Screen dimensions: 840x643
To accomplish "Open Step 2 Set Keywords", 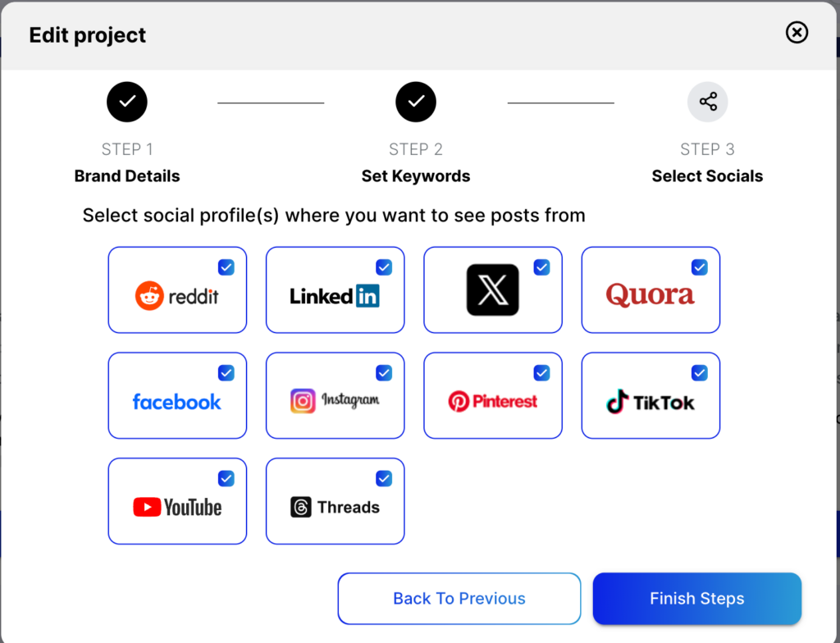I will (x=416, y=102).
